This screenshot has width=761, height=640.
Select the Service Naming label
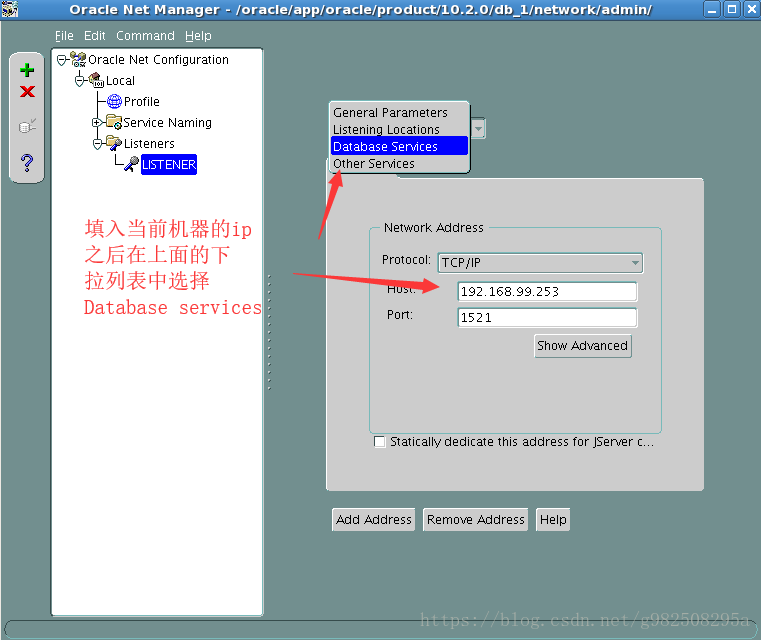167,122
